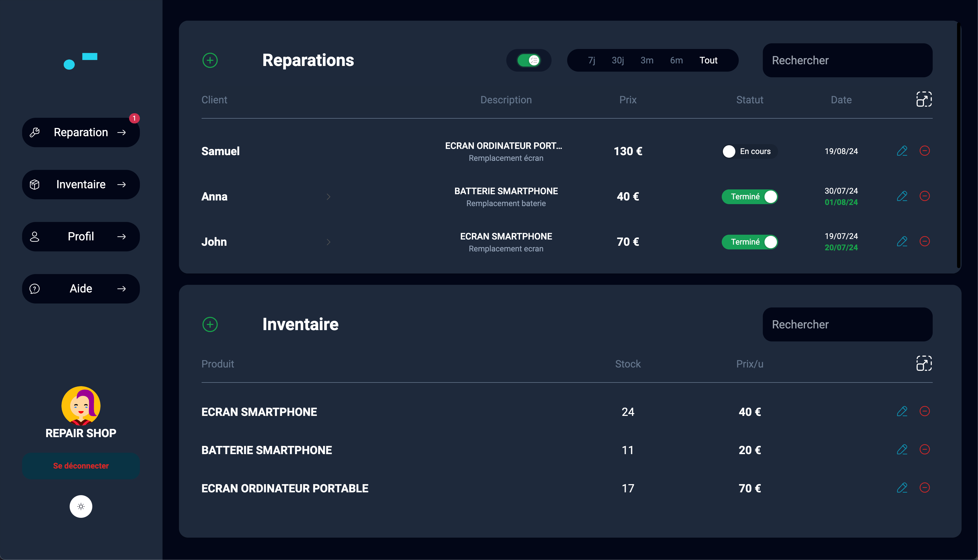Click Se déconnecter button
Image resolution: width=978 pixels, height=560 pixels.
[81, 466]
